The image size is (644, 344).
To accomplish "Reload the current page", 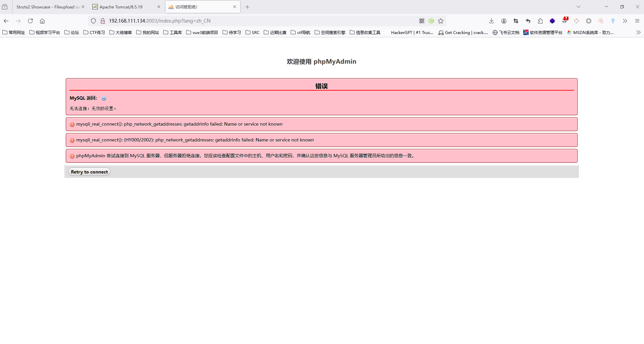I will (30, 21).
